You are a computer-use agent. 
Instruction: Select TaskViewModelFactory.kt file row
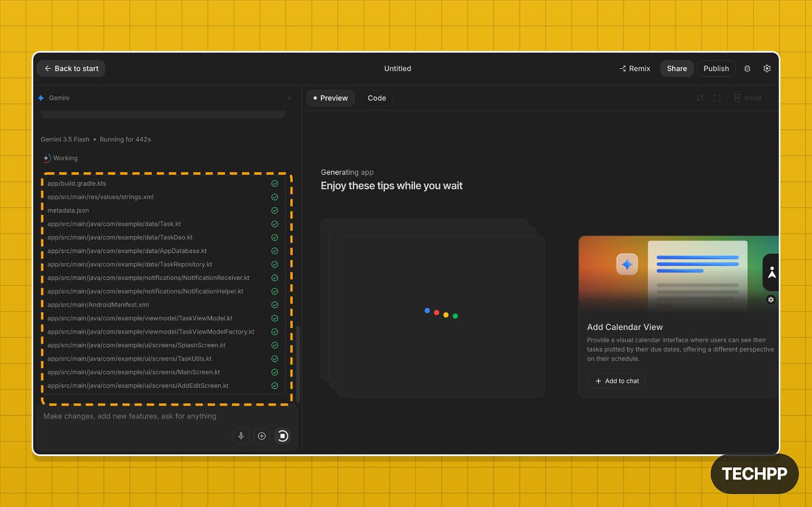(x=162, y=332)
